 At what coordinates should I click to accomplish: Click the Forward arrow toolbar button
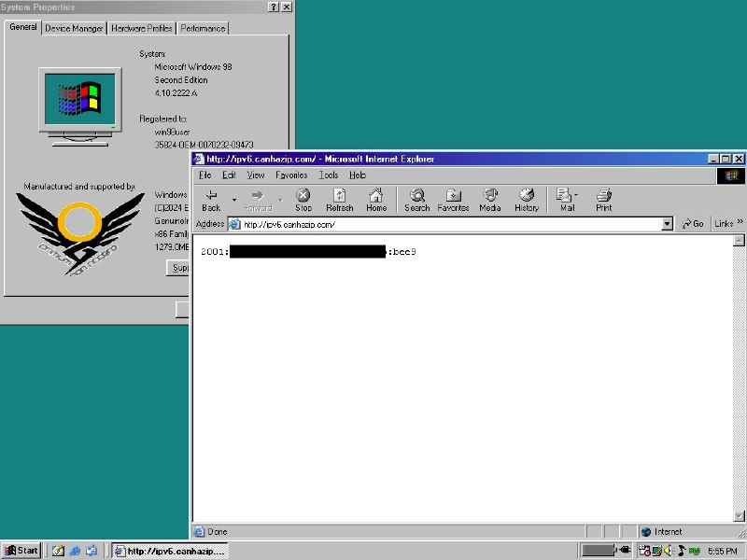(x=258, y=200)
